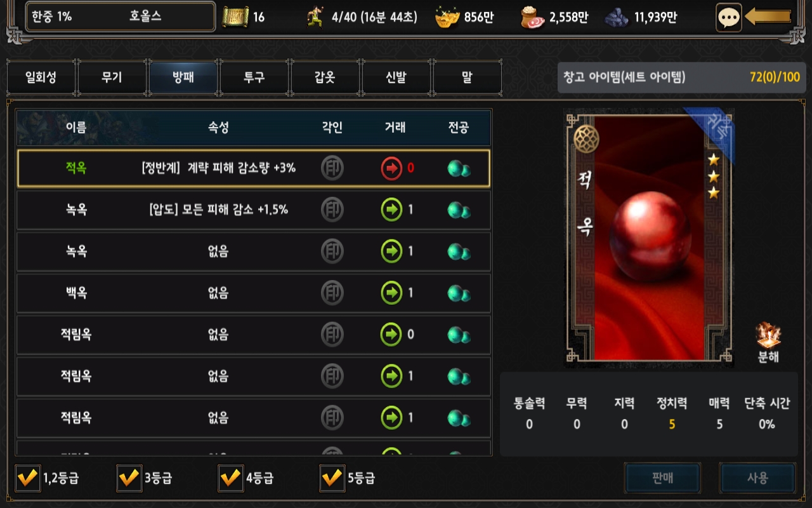Switch to the 무기 tab
The height and width of the screenshot is (508, 812).
112,78
